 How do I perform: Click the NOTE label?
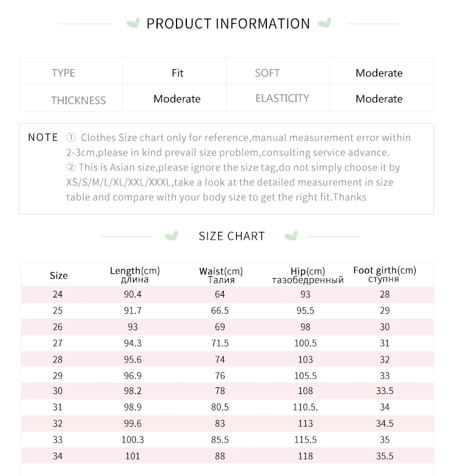click(x=43, y=138)
